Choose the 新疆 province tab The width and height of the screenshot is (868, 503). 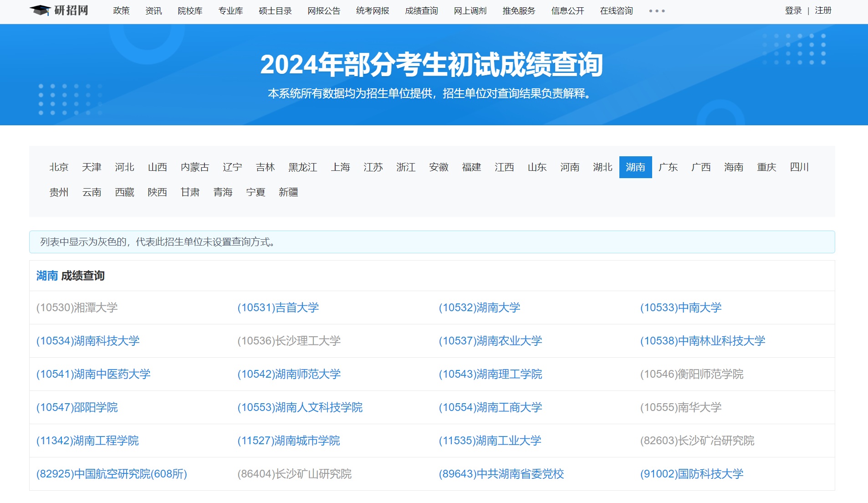[288, 192]
